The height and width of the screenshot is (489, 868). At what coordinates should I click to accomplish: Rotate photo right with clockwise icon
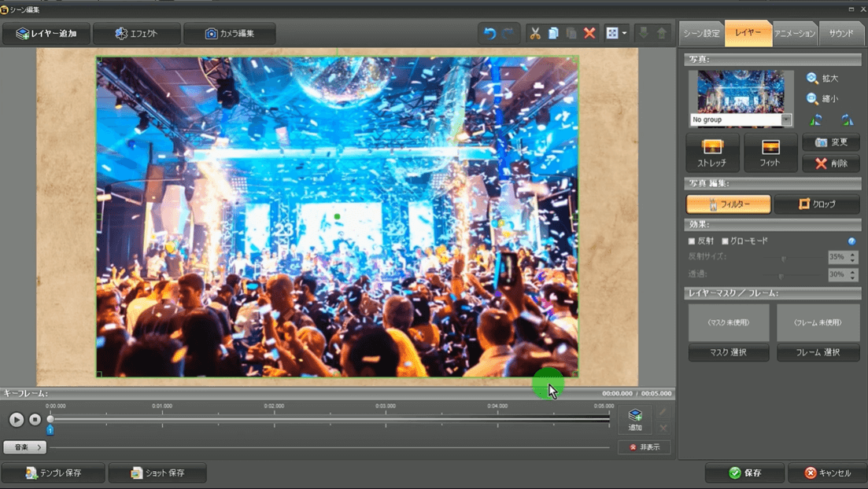point(847,119)
